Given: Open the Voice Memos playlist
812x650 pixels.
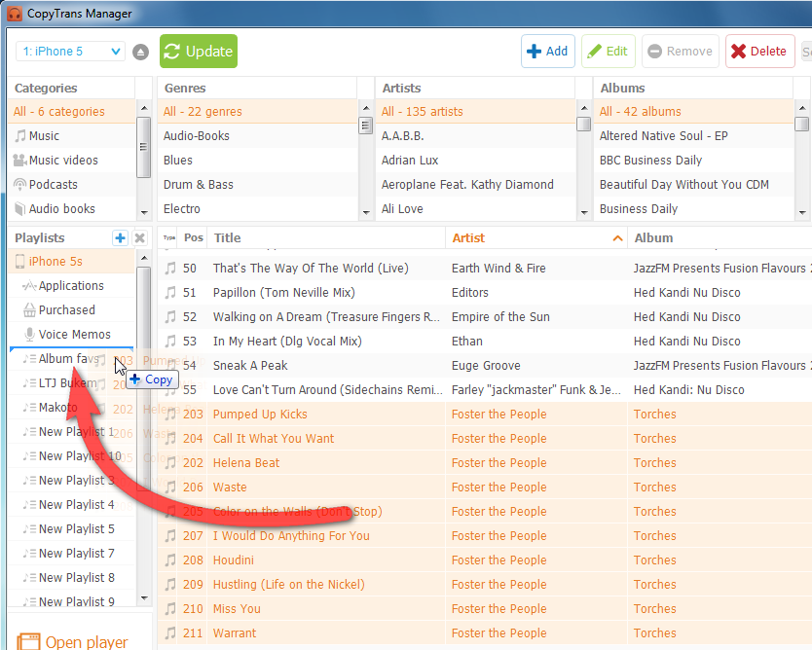Looking at the screenshot, I should (71, 335).
